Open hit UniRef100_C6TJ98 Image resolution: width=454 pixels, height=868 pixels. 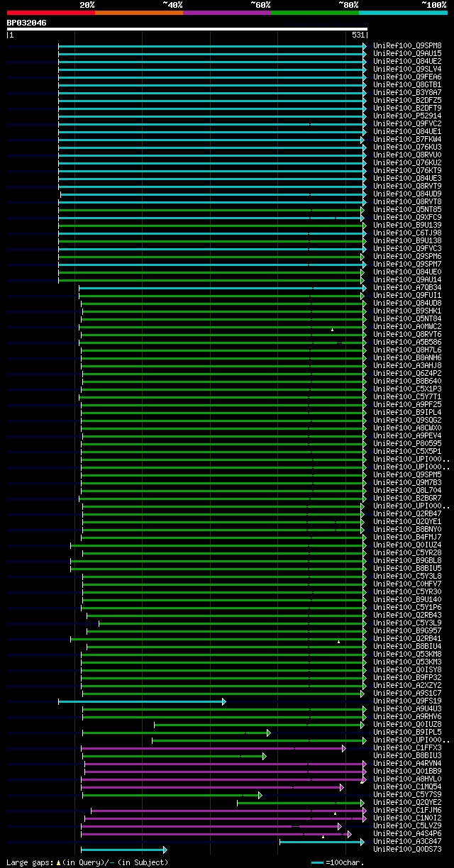point(408,233)
